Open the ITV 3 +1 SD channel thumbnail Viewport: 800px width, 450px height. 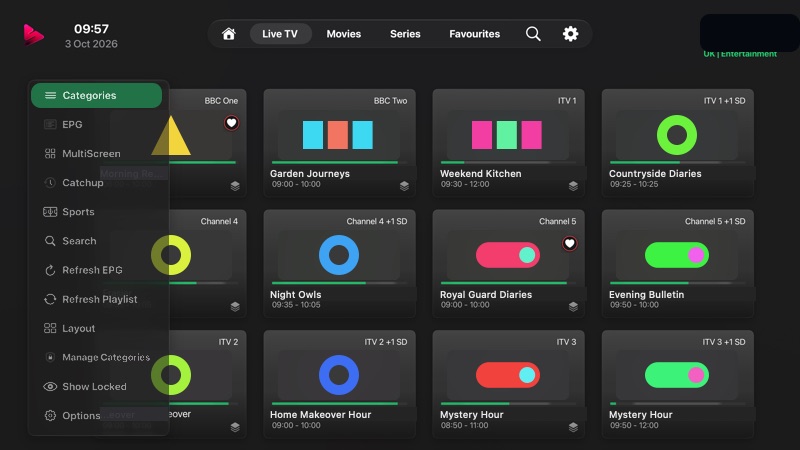(677, 375)
